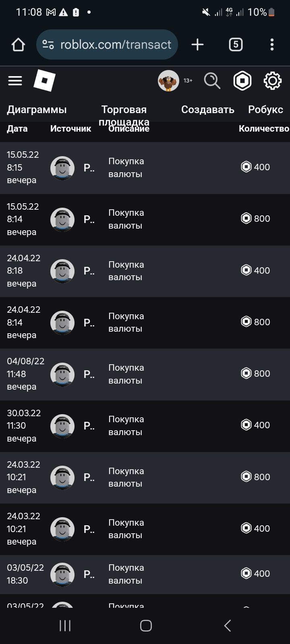The height and width of the screenshot is (644, 290).
Task: Tap the browser home icon
Action: coord(18,45)
